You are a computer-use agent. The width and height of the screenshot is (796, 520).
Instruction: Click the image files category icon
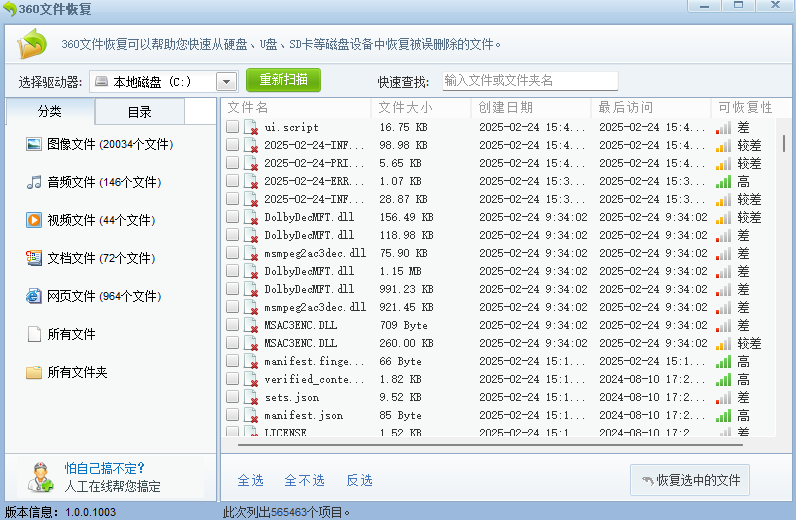(x=34, y=144)
